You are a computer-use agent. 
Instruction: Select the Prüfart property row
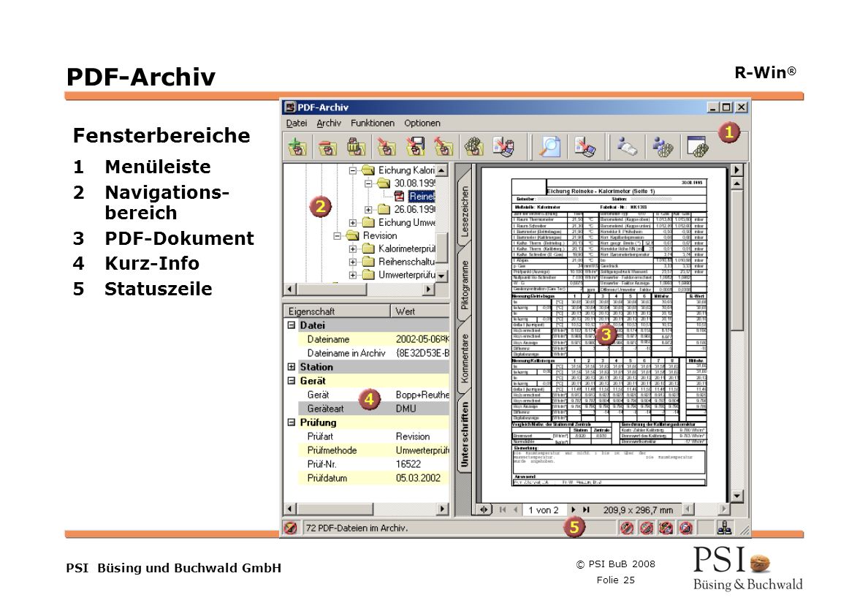point(367,436)
